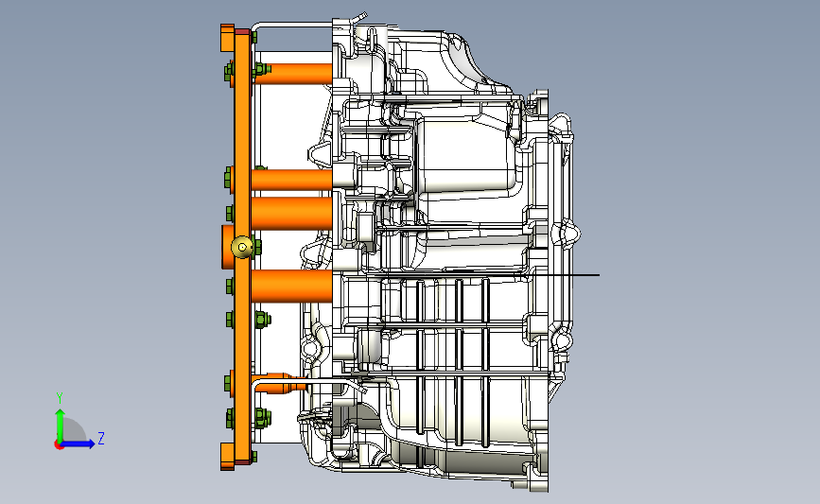
Task: Click the green Y axis of the triad
Action: tap(61, 425)
